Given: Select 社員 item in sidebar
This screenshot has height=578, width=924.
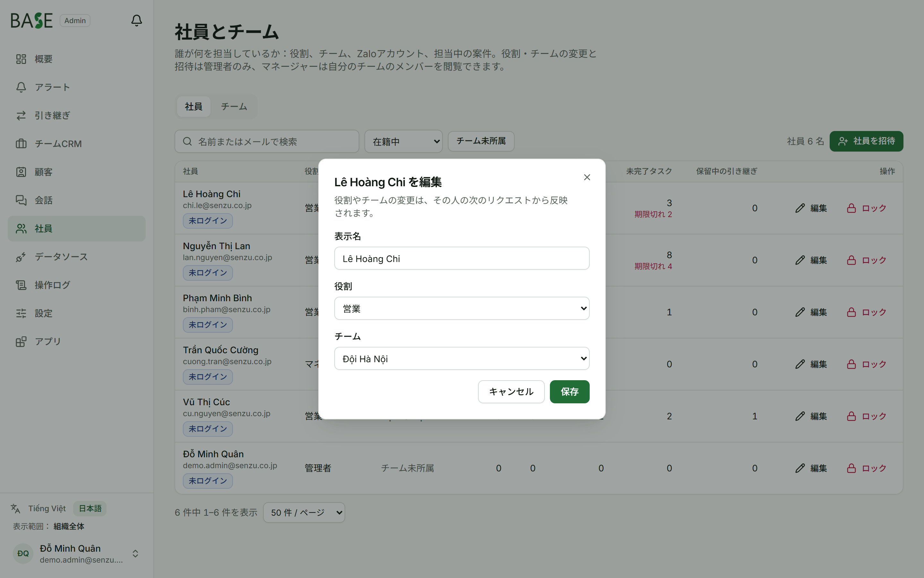Looking at the screenshot, I should 76,229.
